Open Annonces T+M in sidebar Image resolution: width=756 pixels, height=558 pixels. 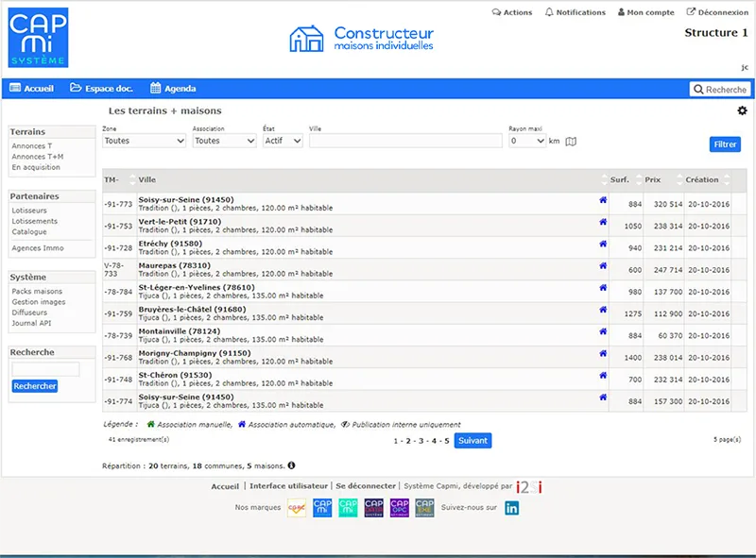coord(38,157)
